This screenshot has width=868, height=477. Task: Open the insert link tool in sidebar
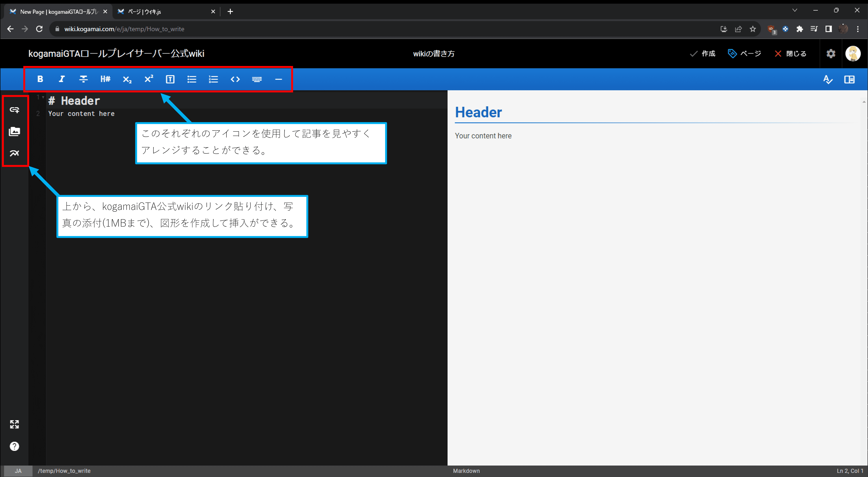click(15, 110)
